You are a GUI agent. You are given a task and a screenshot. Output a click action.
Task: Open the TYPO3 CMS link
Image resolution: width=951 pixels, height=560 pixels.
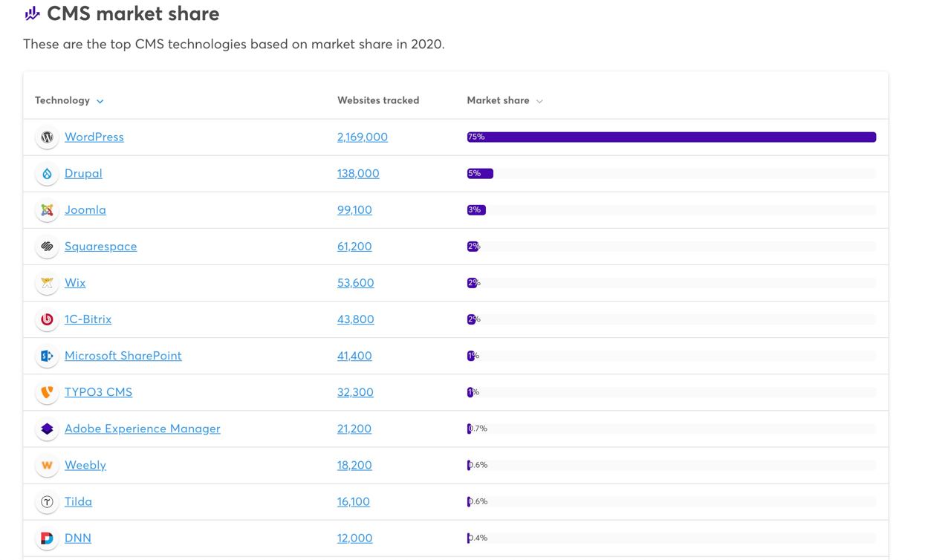click(x=98, y=391)
